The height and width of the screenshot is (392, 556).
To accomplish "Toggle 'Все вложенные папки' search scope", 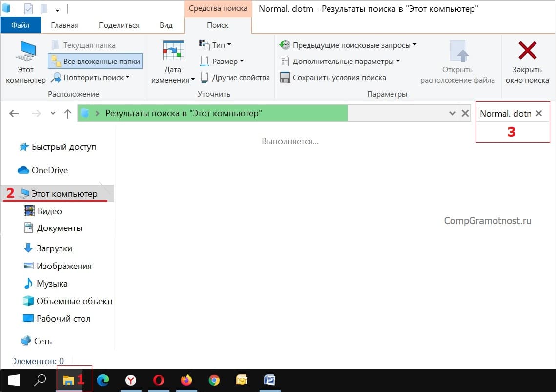I will point(96,62).
